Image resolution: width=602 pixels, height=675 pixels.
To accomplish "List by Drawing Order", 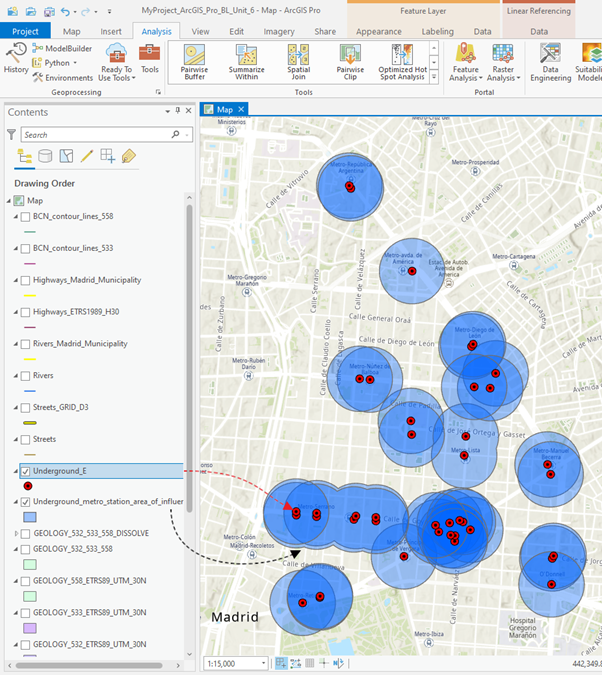I will 24,156.
